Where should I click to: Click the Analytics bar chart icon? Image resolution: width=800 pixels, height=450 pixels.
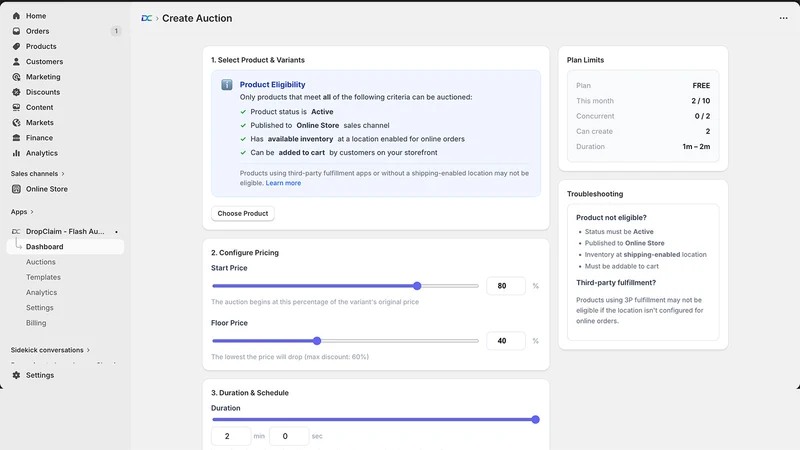click(16, 153)
